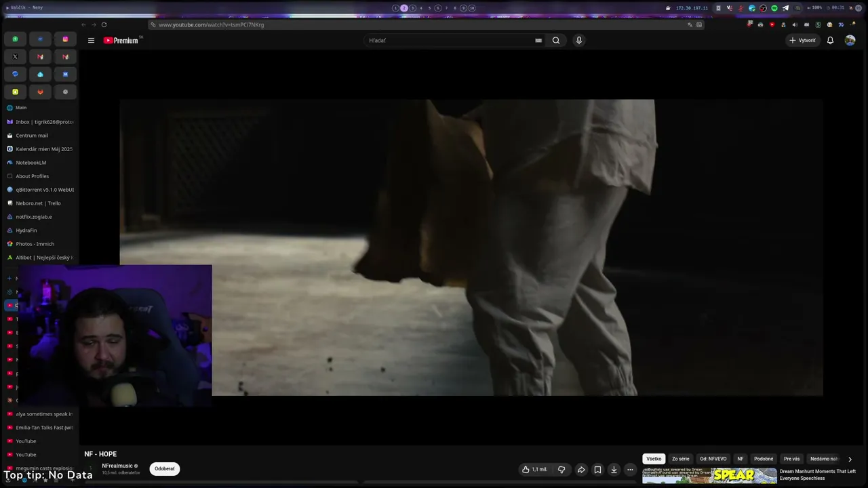Open Dream Manhunt Moments video thumbnail
This screenshot has height=488, width=868.
coord(709,476)
